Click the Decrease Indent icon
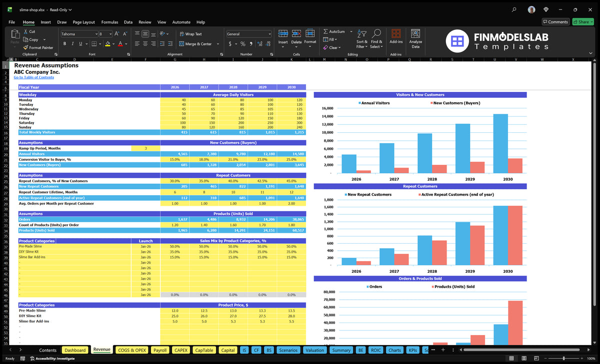This screenshot has width=600, height=364. (163, 43)
